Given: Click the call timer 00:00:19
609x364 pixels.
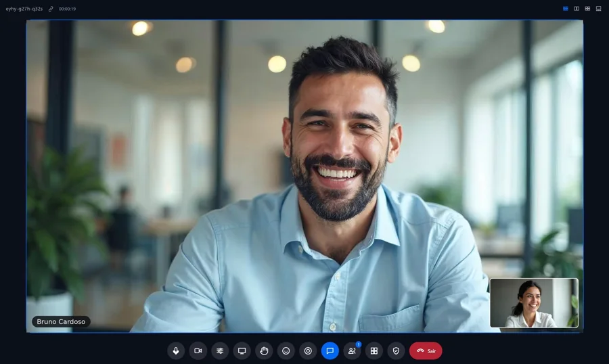Looking at the screenshot, I should 67,9.
